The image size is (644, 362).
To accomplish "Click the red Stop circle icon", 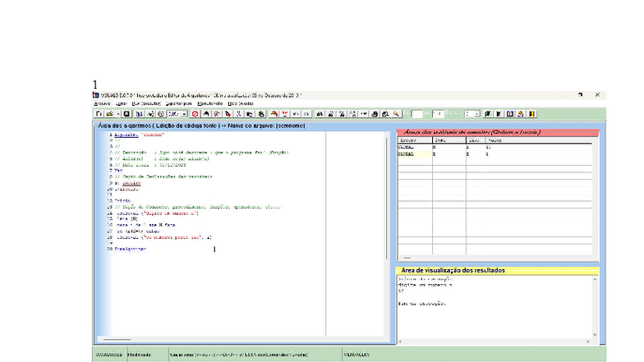I will click(195, 113).
